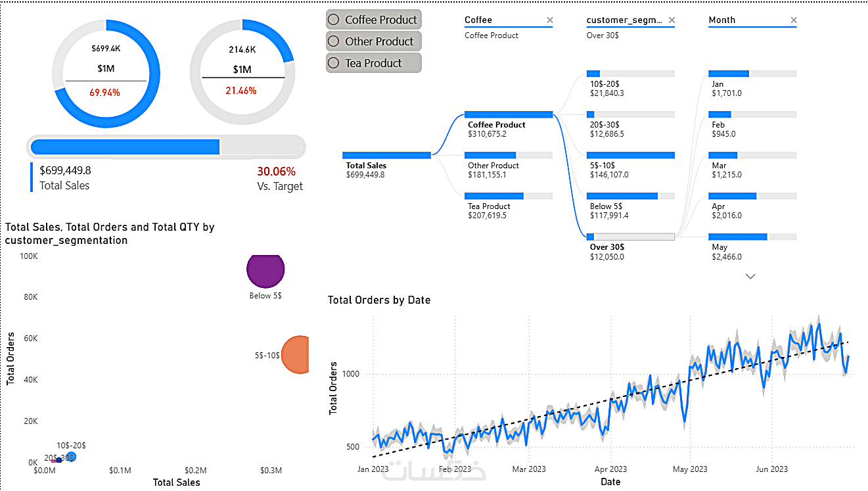Viewport: 868px width, 491px height.
Task: Click the orange 5$-10$ bubble
Action: click(297, 354)
